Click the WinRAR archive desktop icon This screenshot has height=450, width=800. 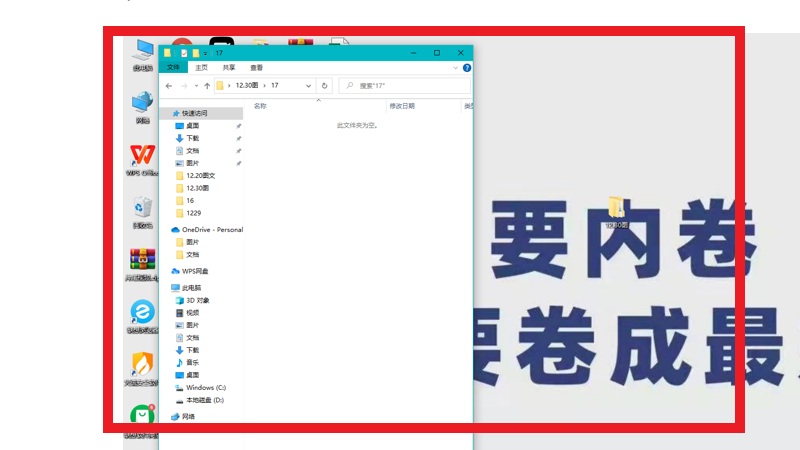[x=143, y=260]
